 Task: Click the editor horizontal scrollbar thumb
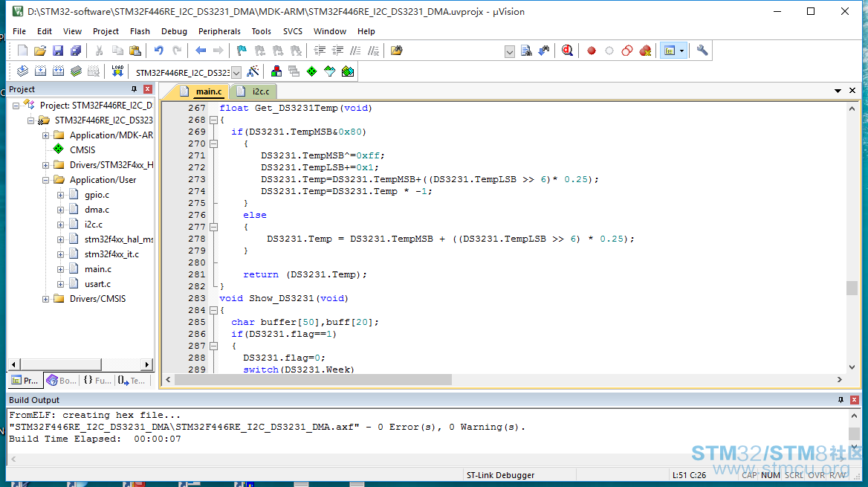pyautogui.click(x=313, y=379)
